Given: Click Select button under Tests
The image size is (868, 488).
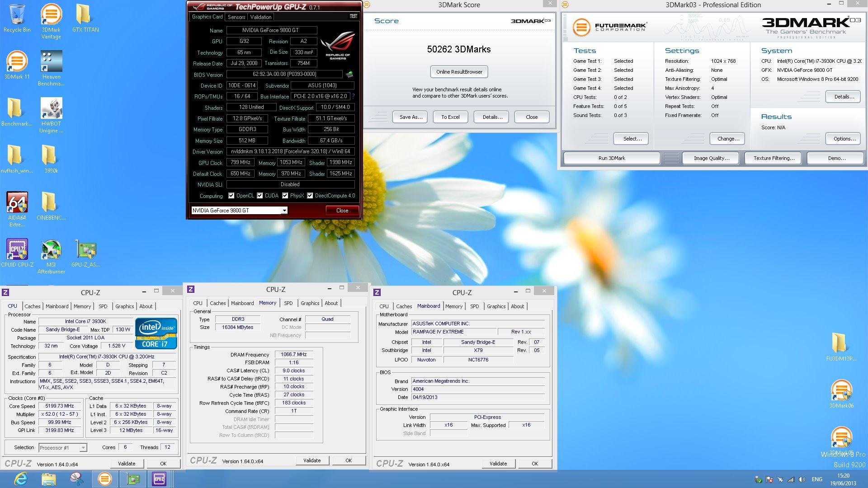Looking at the screenshot, I should pyautogui.click(x=632, y=139).
